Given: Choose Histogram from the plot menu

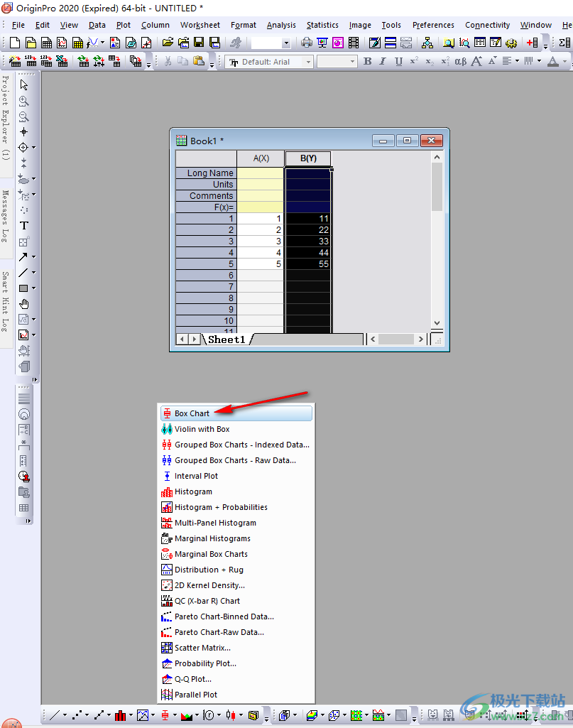Looking at the screenshot, I should 236,491.
